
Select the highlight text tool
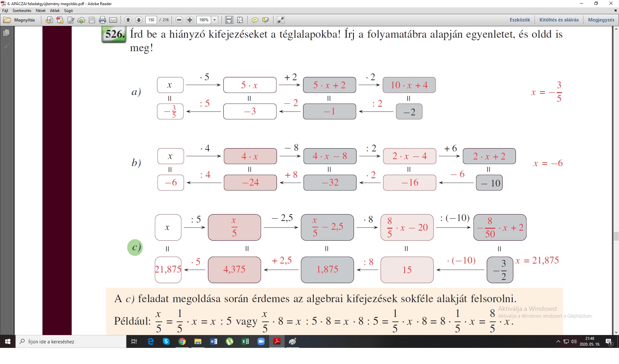click(x=266, y=20)
